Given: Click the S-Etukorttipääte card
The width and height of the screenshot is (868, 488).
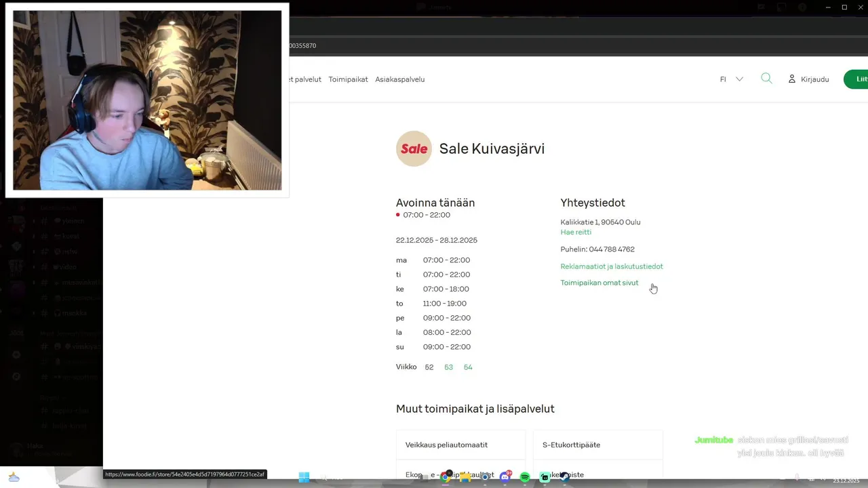Looking at the screenshot, I should click(x=598, y=445).
